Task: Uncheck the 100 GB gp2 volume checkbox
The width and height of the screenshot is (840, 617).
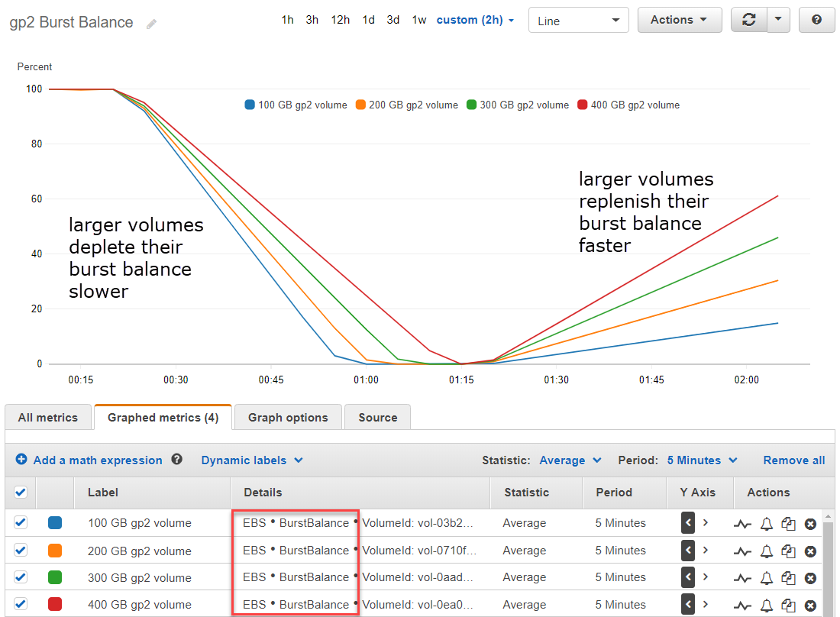Action: click(x=21, y=522)
